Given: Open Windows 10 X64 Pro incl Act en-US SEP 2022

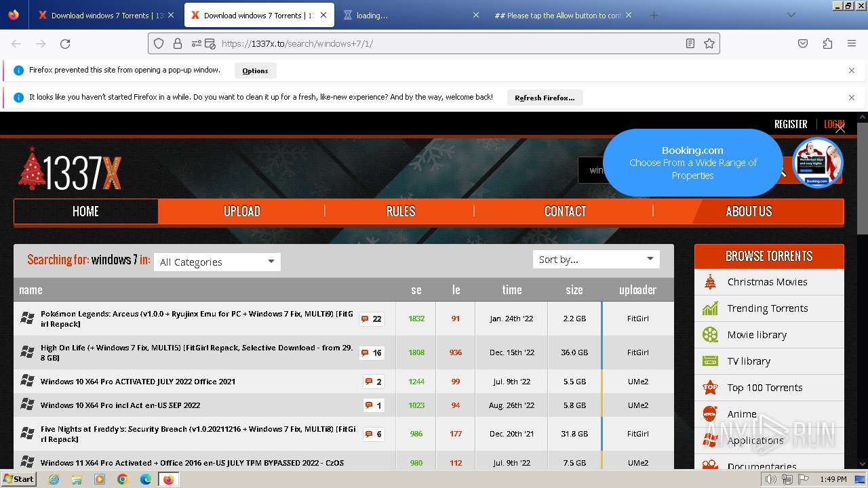Looking at the screenshot, I should click(x=120, y=405).
